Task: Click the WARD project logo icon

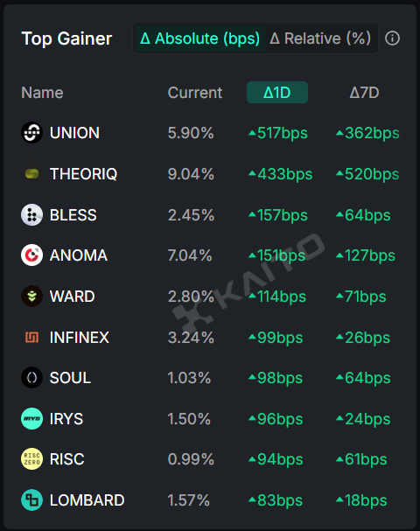Action: click(x=31, y=297)
